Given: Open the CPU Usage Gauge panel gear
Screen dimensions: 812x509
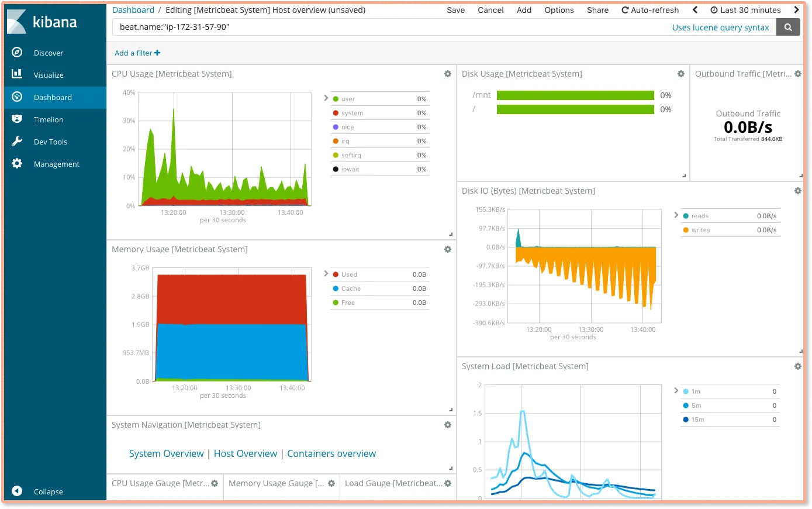Looking at the screenshot, I should click(215, 483).
